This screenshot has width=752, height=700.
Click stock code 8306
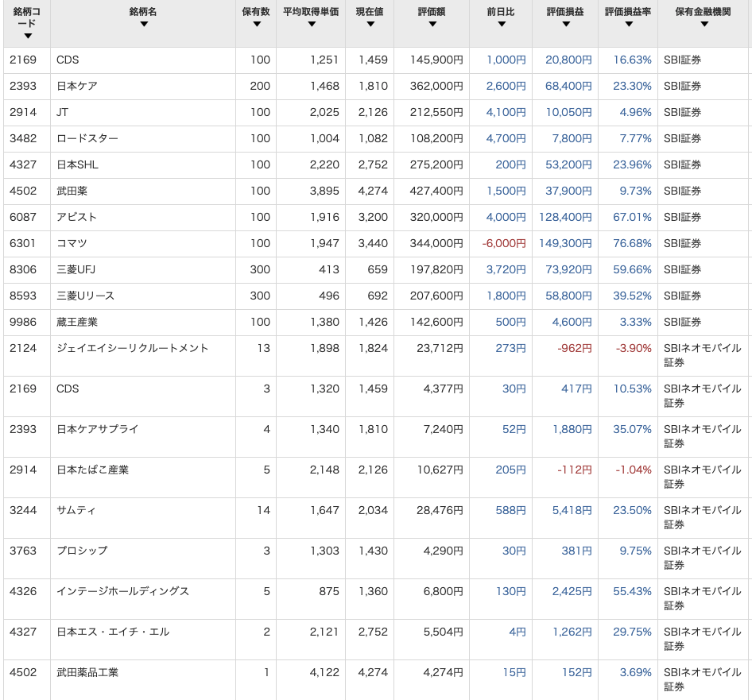(x=23, y=269)
